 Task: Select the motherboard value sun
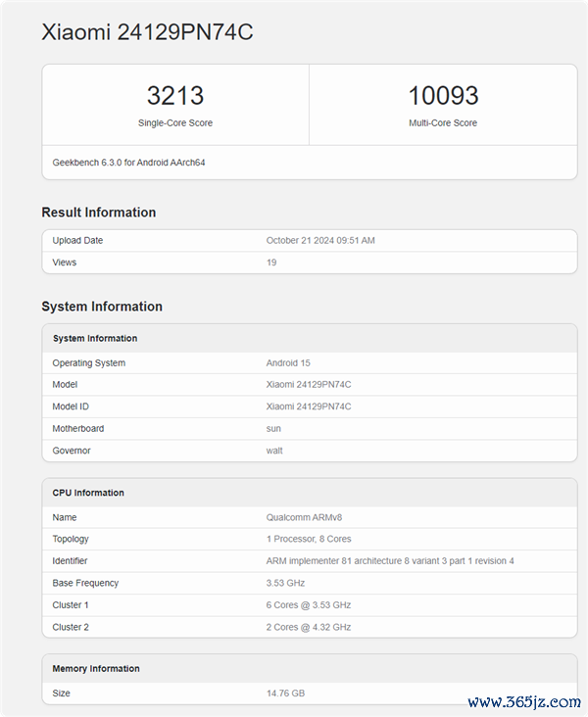(x=273, y=429)
